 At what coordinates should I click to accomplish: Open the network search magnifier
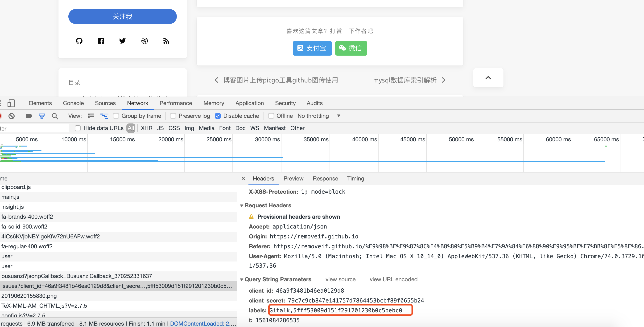(x=55, y=116)
